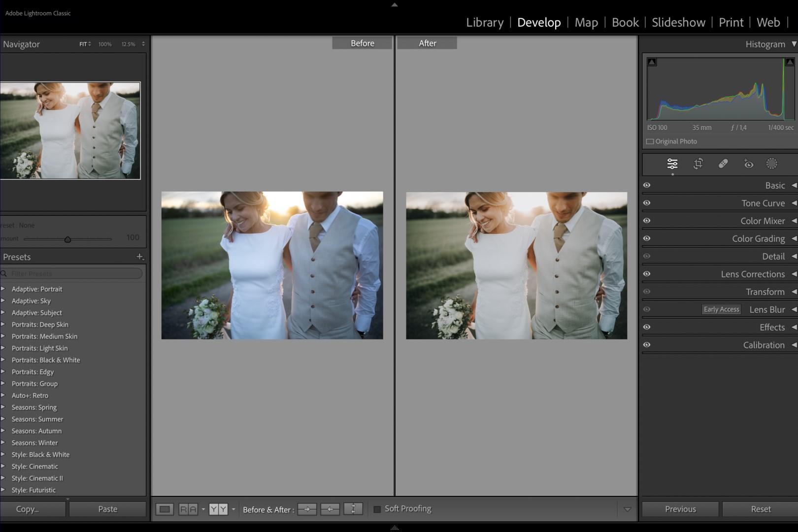The height and width of the screenshot is (532, 798).
Task: Toggle highlight clipping indicator in histogram
Action: click(790, 62)
